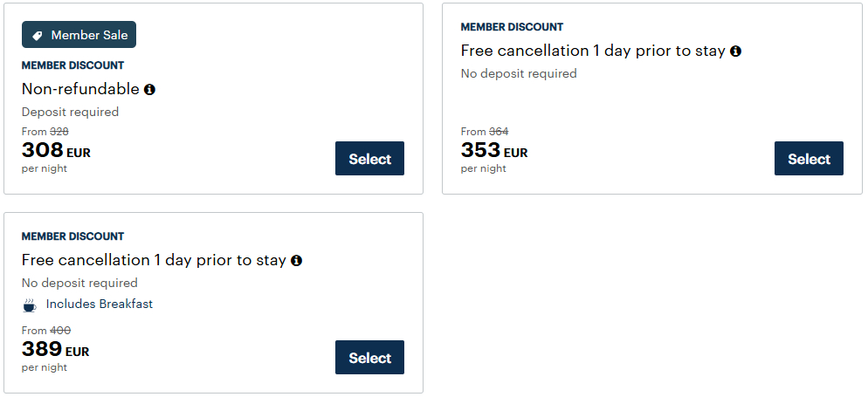Click Free cancellation title in 353 EUR card
The width and height of the screenshot is (868, 397).
(x=593, y=51)
